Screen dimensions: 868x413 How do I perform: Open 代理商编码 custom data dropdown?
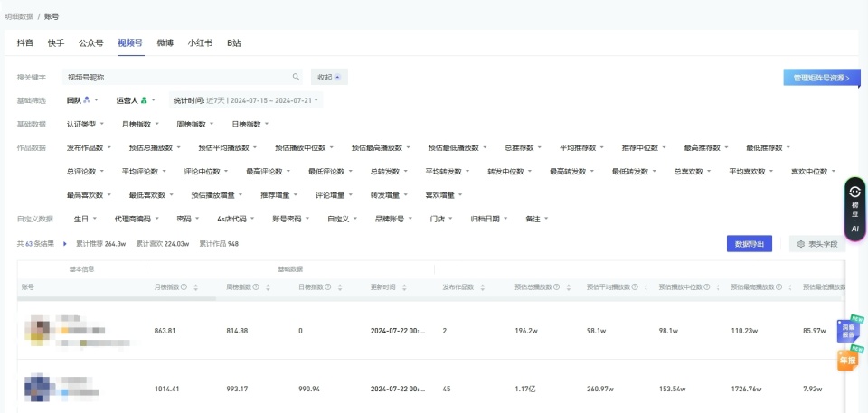pyautogui.click(x=137, y=219)
